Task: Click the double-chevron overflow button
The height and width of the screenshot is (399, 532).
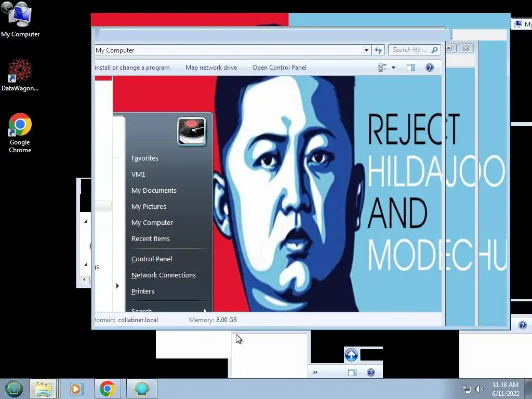Action: 315,372
